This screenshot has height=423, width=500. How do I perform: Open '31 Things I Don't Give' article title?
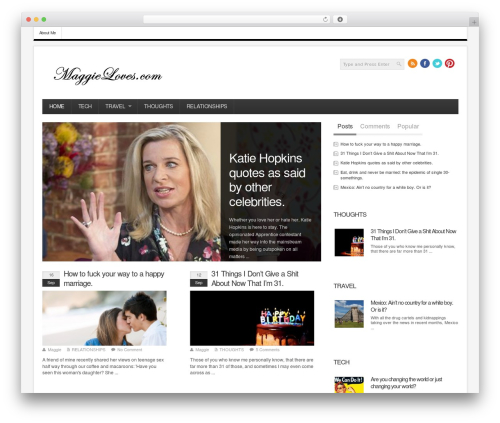[x=255, y=279]
